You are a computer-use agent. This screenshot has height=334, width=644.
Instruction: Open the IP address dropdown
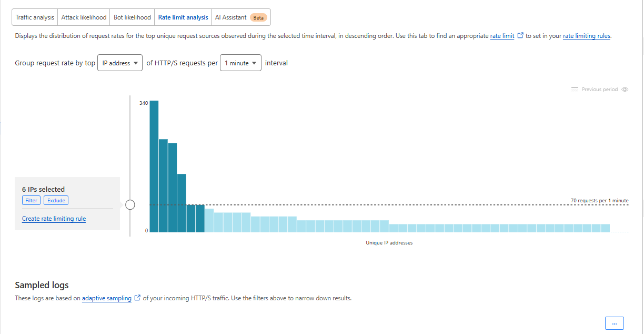click(120, 63)
